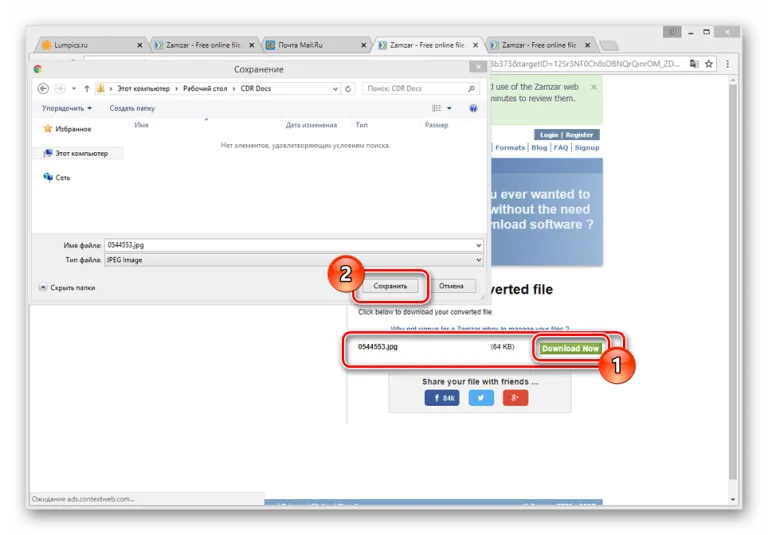Open the Signup link
Screen dimensions: 768x535
point(587,147)
